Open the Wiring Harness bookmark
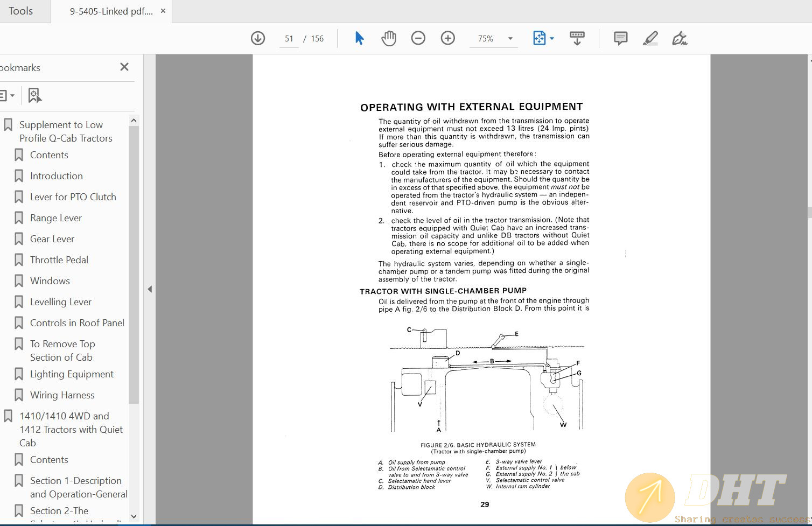Image resolution: width=812 pixels, height=526 pixels. pyautogui.click(x=62, y=395)
